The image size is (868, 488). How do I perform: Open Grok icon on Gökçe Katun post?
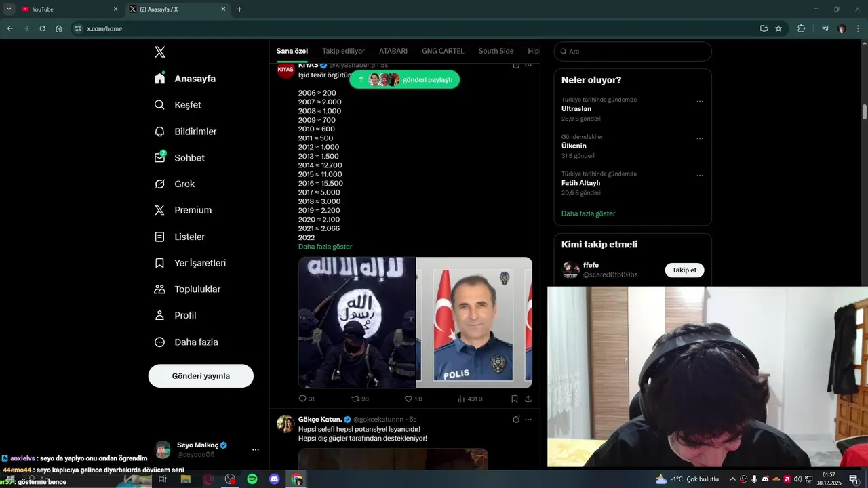[x=516, y=420]
